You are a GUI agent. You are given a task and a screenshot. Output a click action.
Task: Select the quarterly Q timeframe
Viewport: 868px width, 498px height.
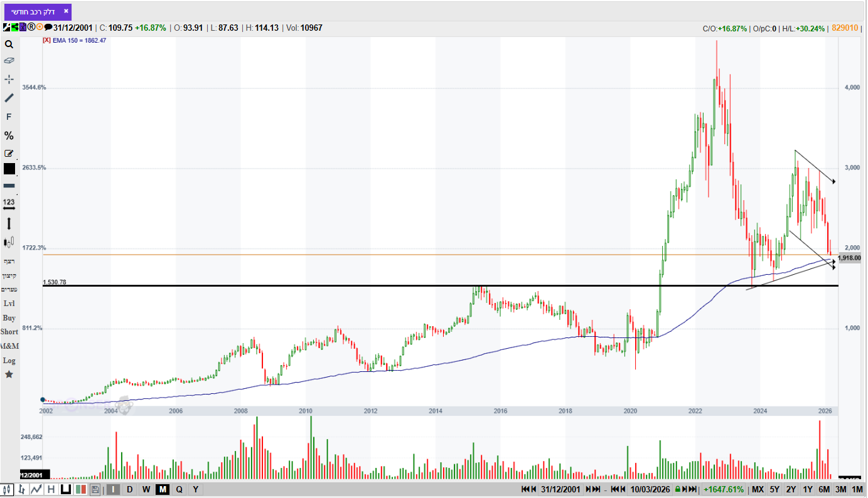(x=179, y=489)
